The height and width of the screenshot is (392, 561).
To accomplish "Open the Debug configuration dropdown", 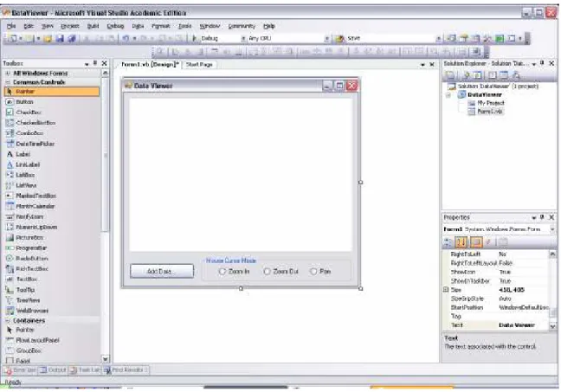I will 243,38.
